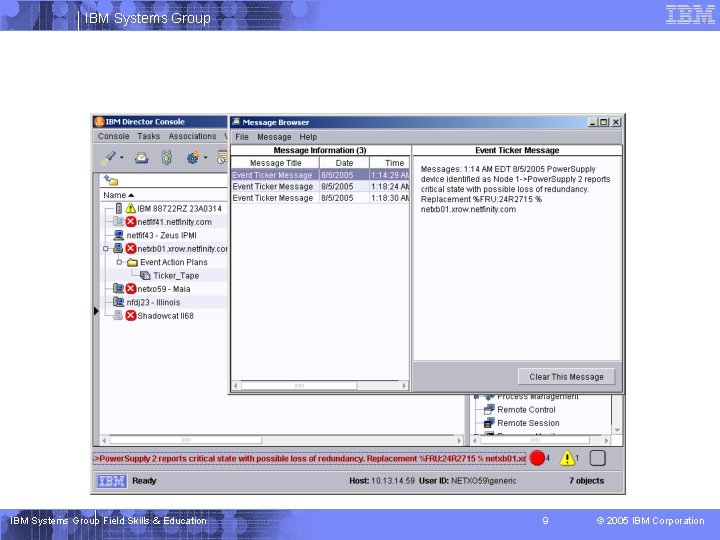720x540 pixels.
Task: Open dropdown arrow beside the flashlight icon
Action: (122, 158)
